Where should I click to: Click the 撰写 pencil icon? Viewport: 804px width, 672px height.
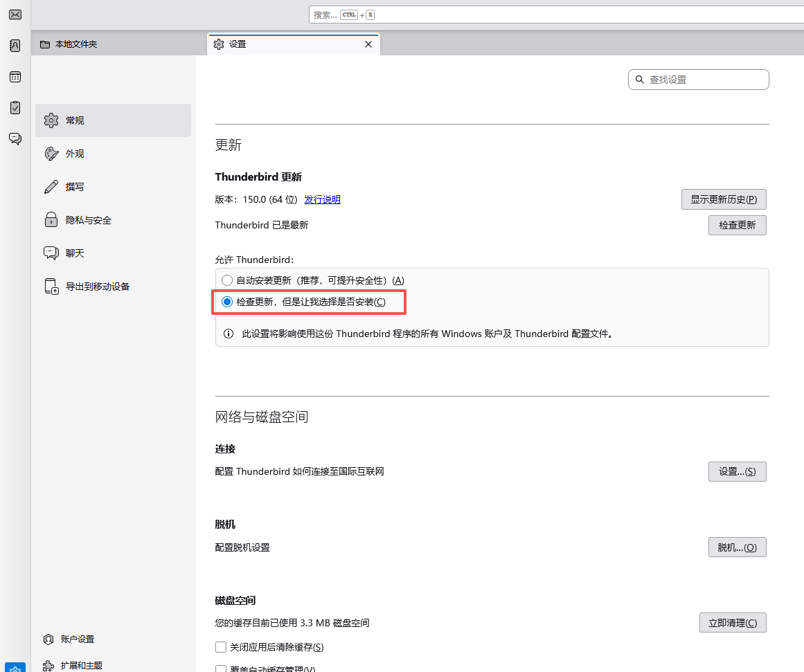click(51, 187)
